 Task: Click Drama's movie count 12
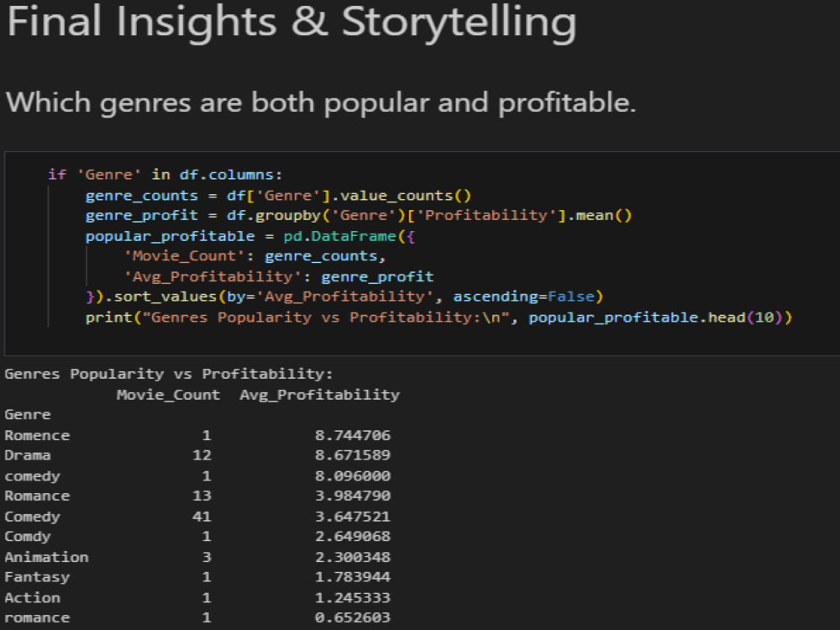(x=202, y=455)
